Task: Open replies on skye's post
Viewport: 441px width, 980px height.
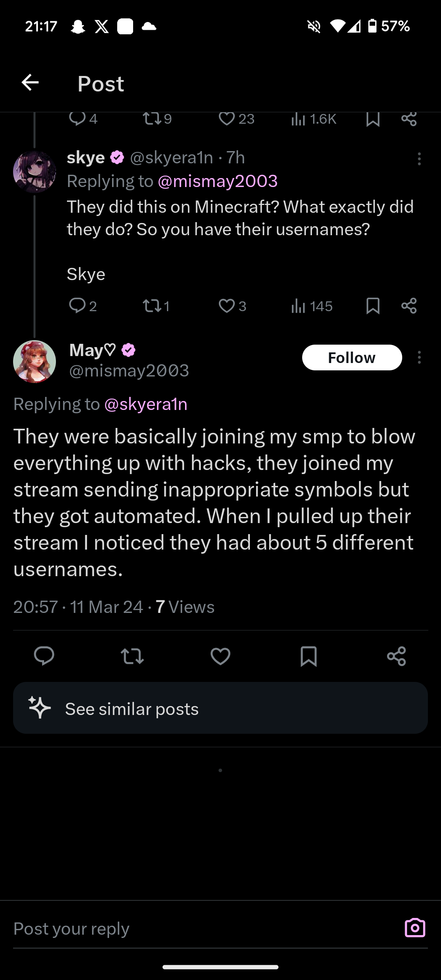Action: pyautogui.click(x=77, y=306)
